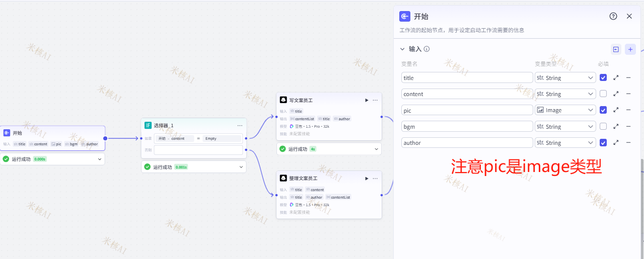
Task: Run the 整理文案员工 node with play icon
Action: [367, 179]
